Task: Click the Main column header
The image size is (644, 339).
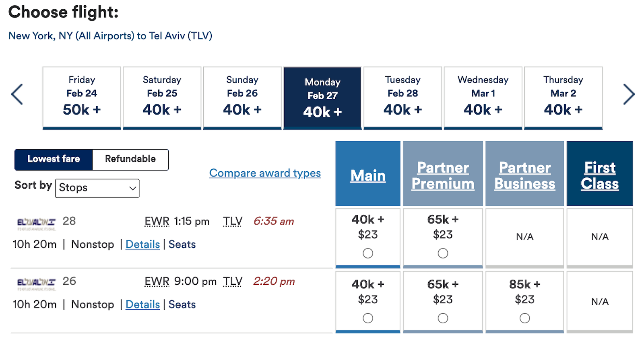Action: pyautogui.click(x=367, y=175)
